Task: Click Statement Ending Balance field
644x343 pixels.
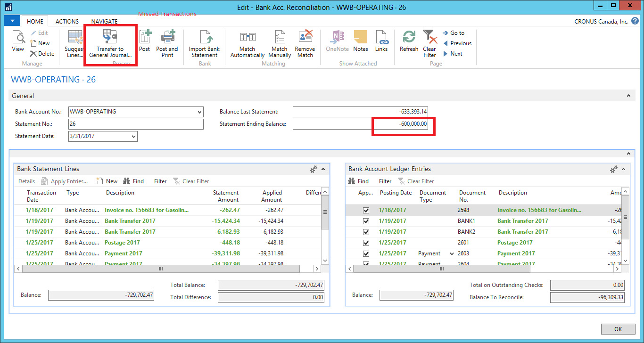Action: (x=361, y=124)
